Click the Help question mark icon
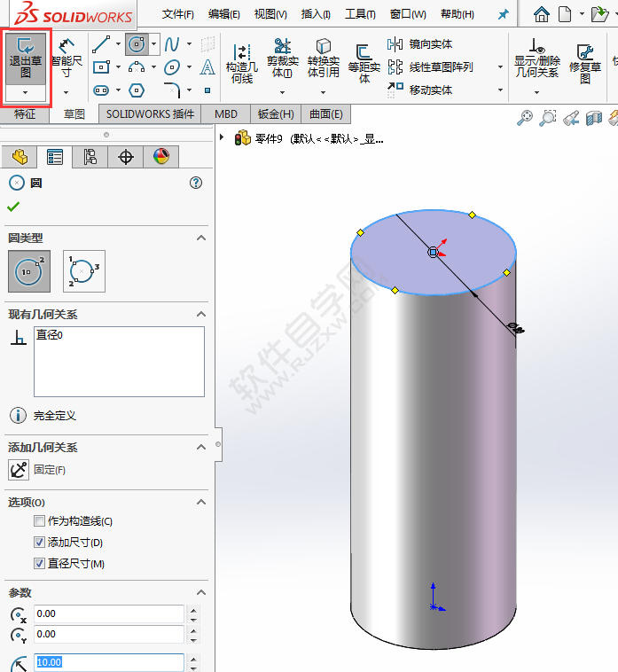 pyautogui.click(x=196, y=183)
